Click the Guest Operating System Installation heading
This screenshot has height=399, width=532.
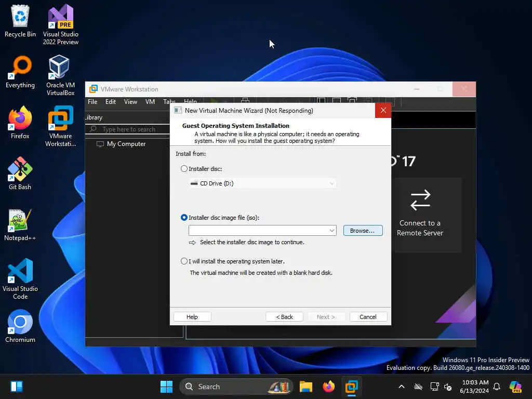[x=236, y=126]
